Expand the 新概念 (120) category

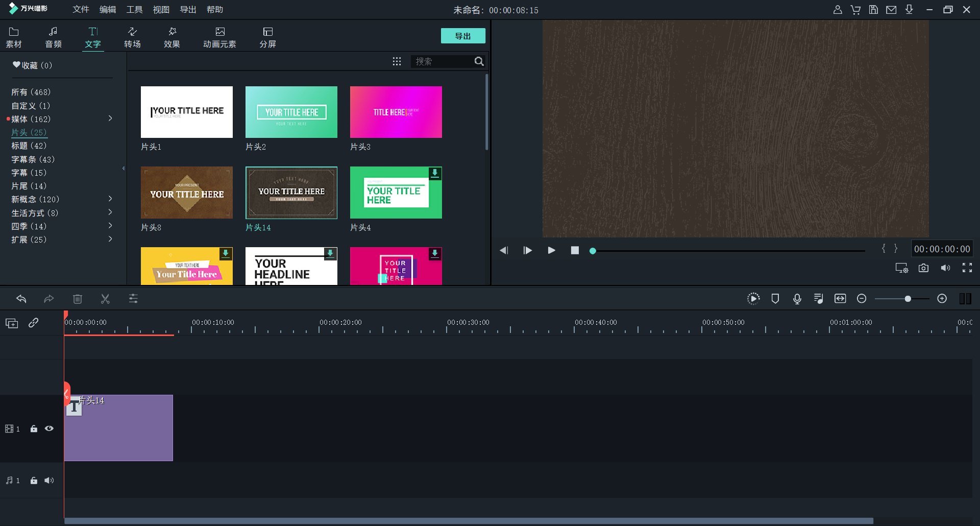(x=110, y=199)
